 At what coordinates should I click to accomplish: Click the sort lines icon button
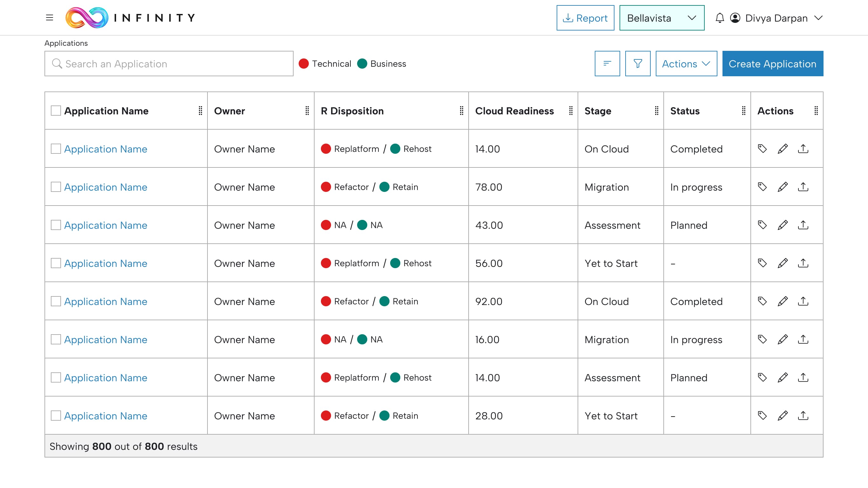(x=607, y=64)
